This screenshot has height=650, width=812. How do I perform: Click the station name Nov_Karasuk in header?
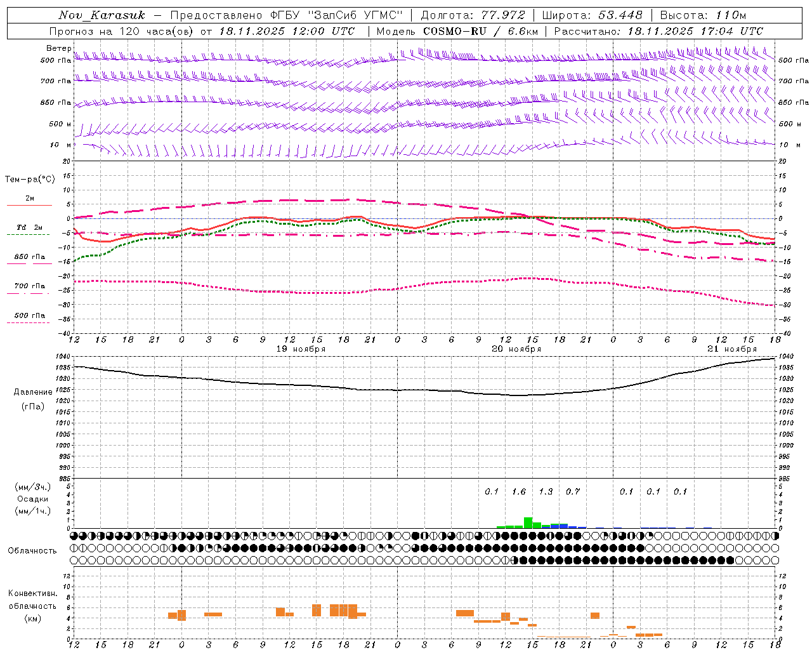point(101,15)
